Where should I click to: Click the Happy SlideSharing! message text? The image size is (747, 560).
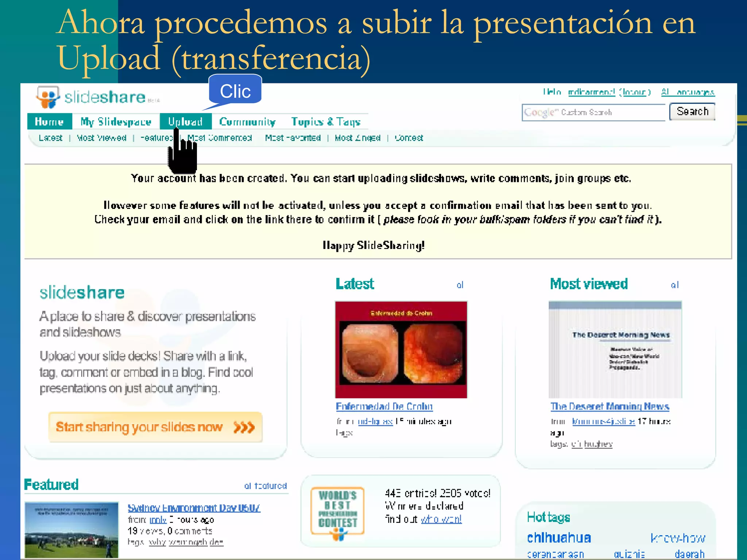click(373, 245)
